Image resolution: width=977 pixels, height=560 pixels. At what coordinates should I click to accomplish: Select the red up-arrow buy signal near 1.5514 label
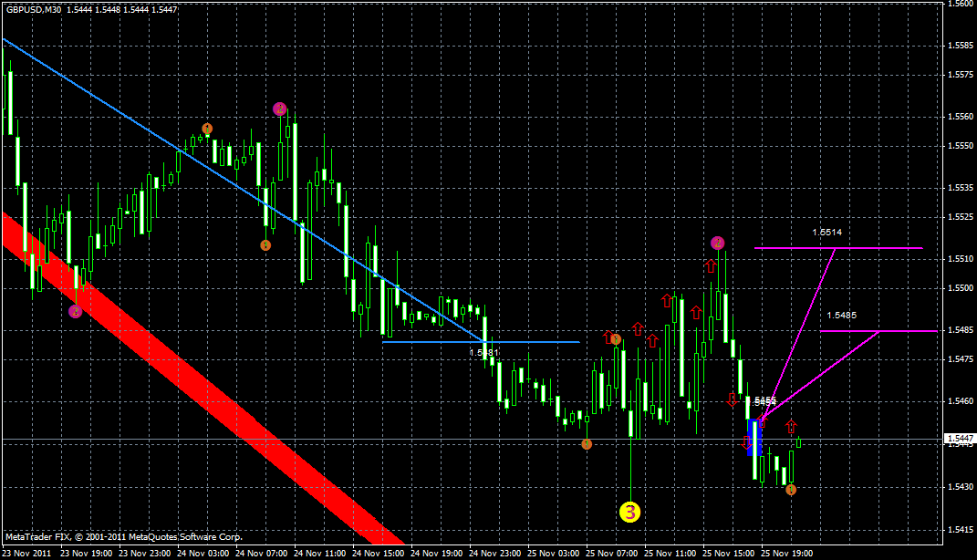pos(711,264)
